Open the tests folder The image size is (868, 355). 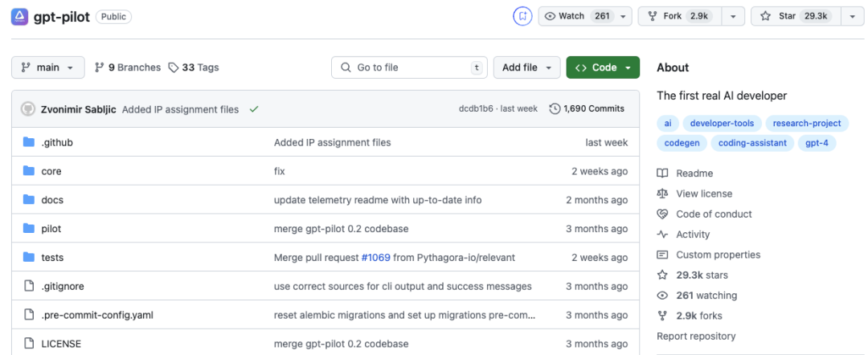(x=52, y=258)
